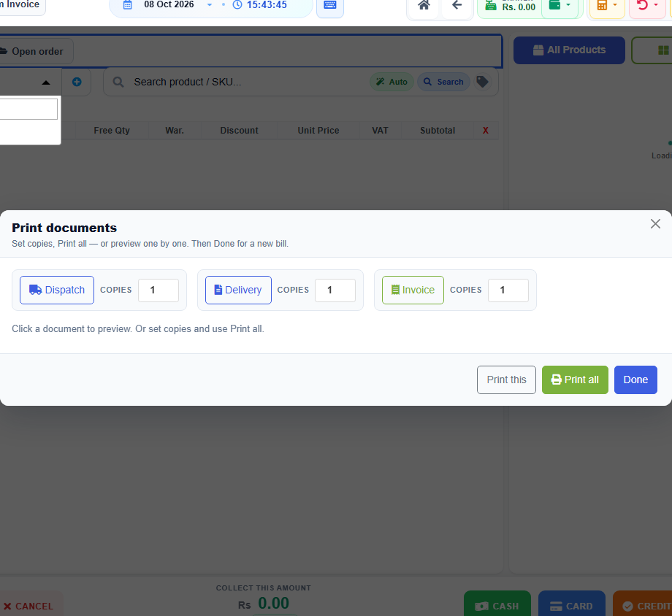Click the Unit Price column header
672x616 pixels.
click(318, 130)
